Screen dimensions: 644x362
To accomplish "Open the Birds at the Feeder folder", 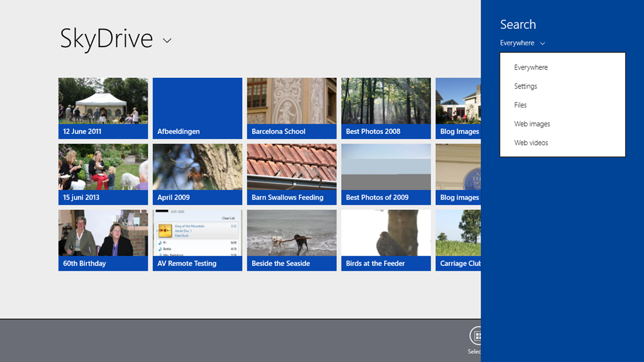I will [386, 239].
